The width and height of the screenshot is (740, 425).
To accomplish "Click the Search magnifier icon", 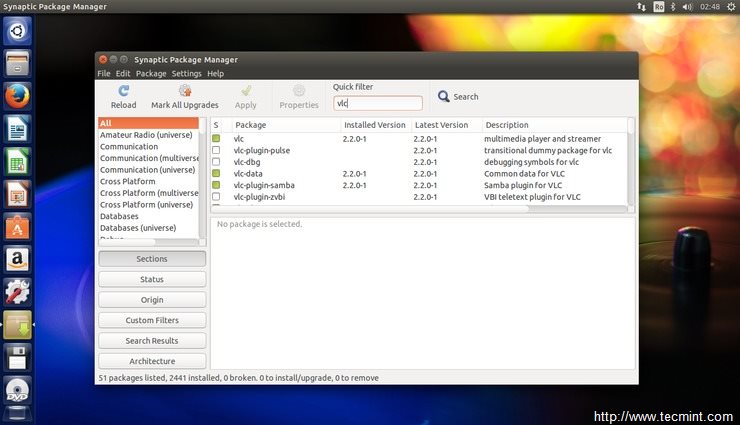I will pos(443,97).
